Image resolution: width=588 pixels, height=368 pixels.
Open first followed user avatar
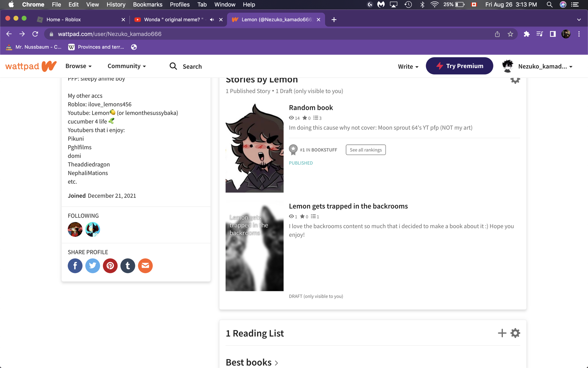click(x=75, y=229)
